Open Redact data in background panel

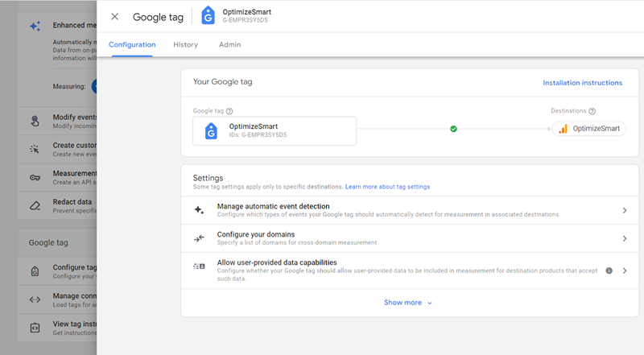coord(56,206)
